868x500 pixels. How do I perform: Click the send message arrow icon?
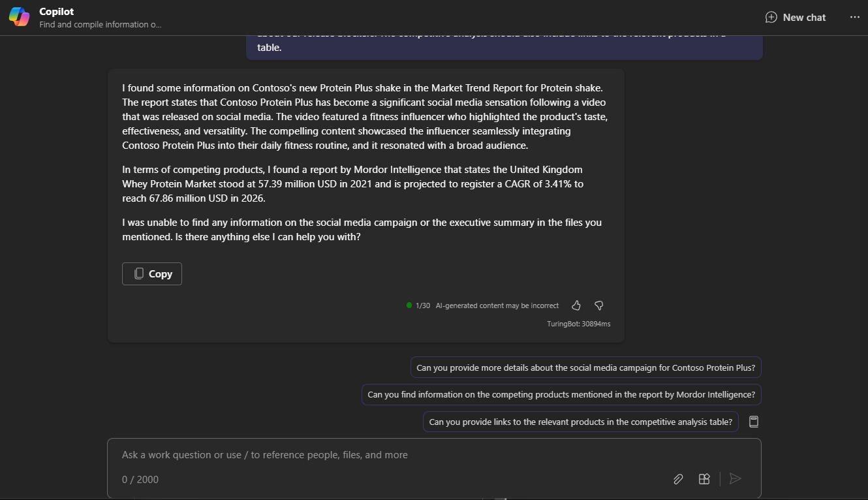point(735,478)
